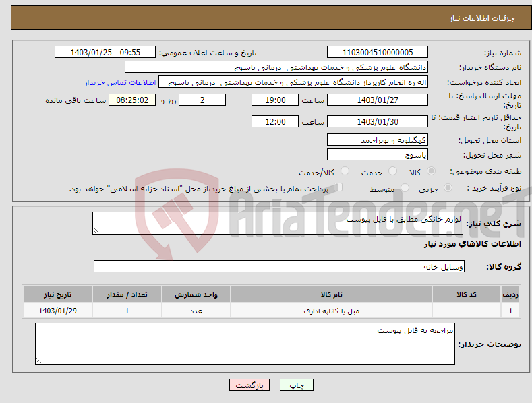
Task: Click the province field کهگیلویه و بویراحمد
Action: (x=378, y=139)
